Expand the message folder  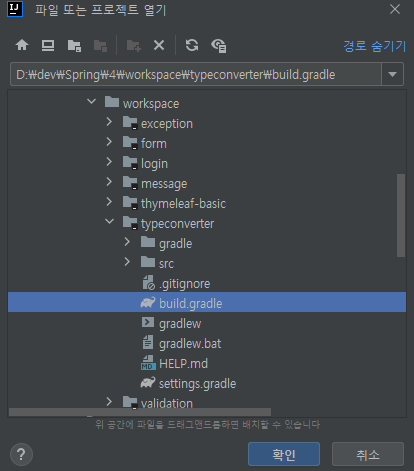[109, 182]
